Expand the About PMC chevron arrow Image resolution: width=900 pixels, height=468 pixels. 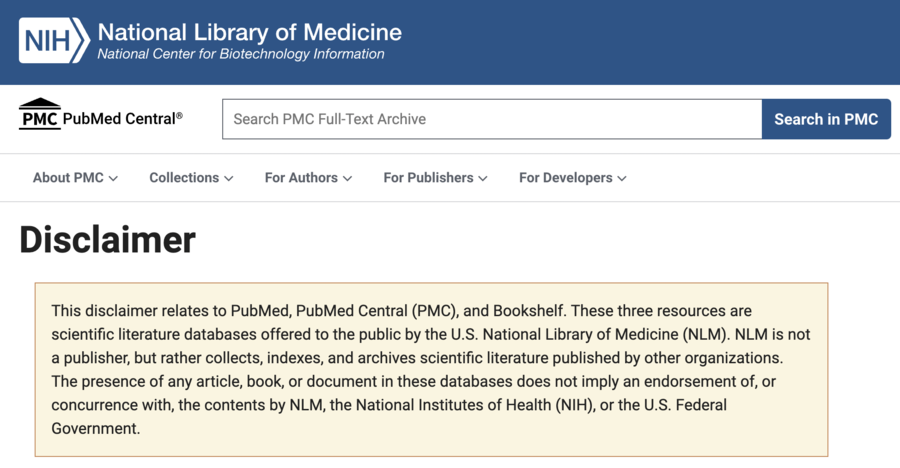pos(113,179)
